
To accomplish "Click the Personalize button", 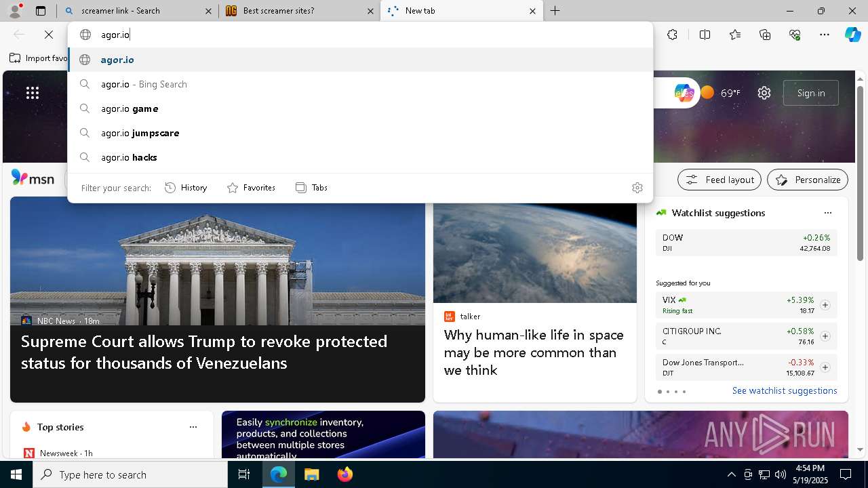I will (x=808, y=180).
